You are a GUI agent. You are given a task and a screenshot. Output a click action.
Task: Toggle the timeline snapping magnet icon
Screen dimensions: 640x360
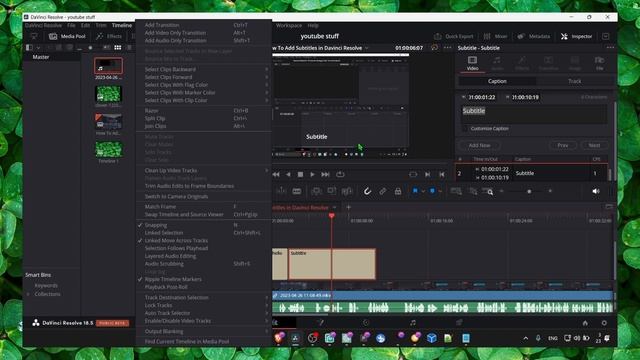367,191
